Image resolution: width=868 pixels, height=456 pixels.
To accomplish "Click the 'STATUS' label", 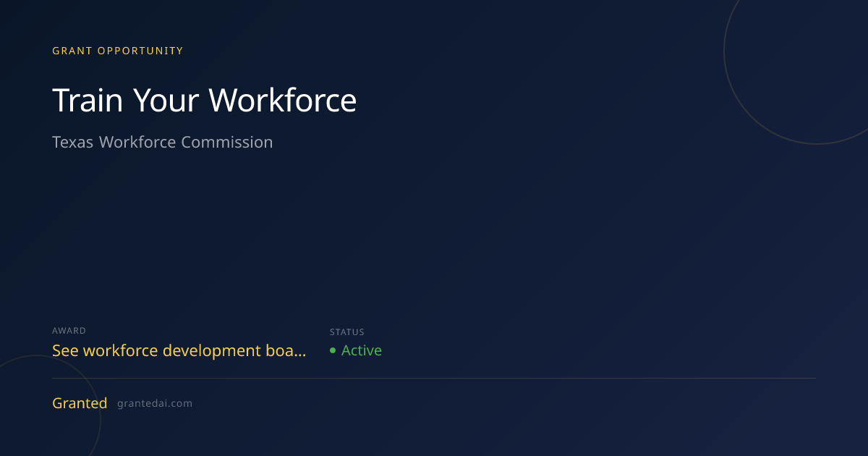I will pos(347,332).
